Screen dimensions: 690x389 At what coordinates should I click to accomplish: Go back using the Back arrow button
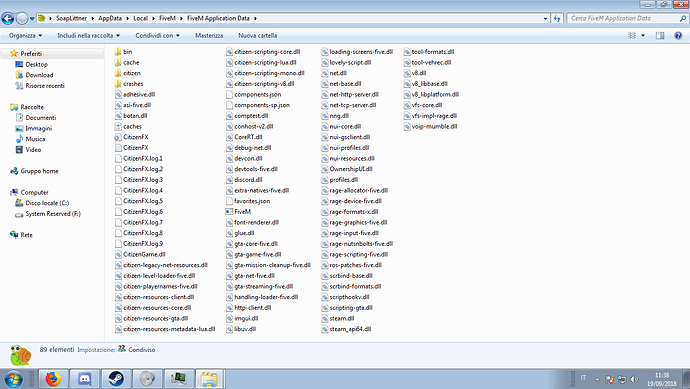click(x=7, y=18)
